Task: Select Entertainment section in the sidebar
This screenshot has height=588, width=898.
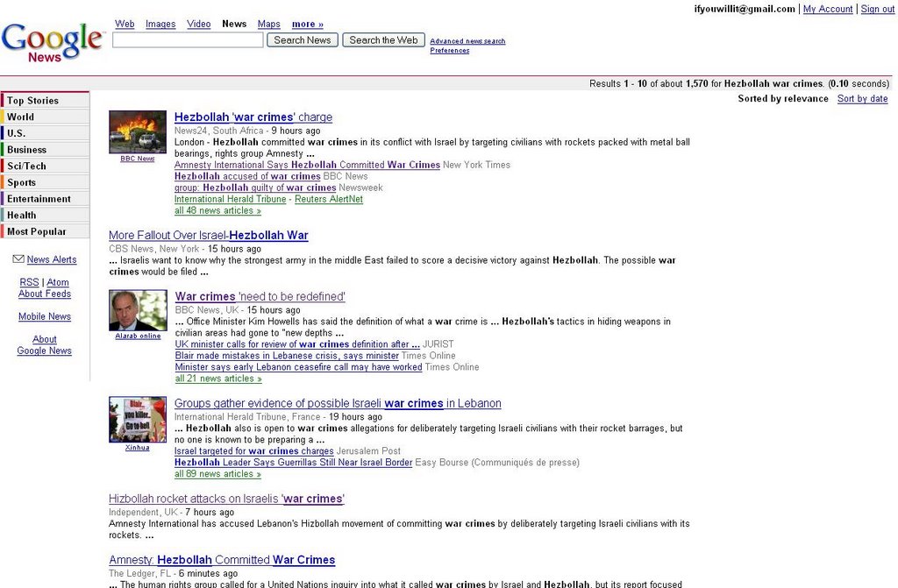Action: pos(46,199)
